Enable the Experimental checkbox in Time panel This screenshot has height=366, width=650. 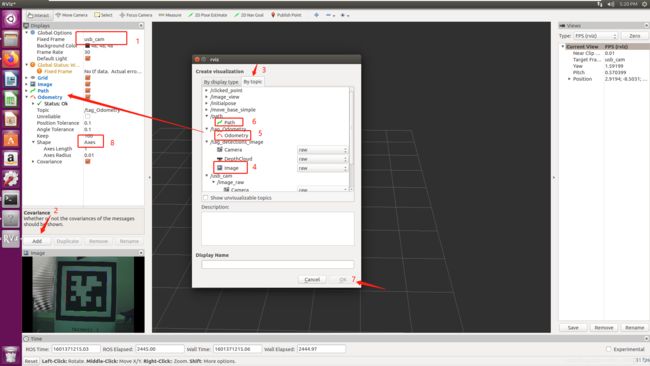(609, 349)
